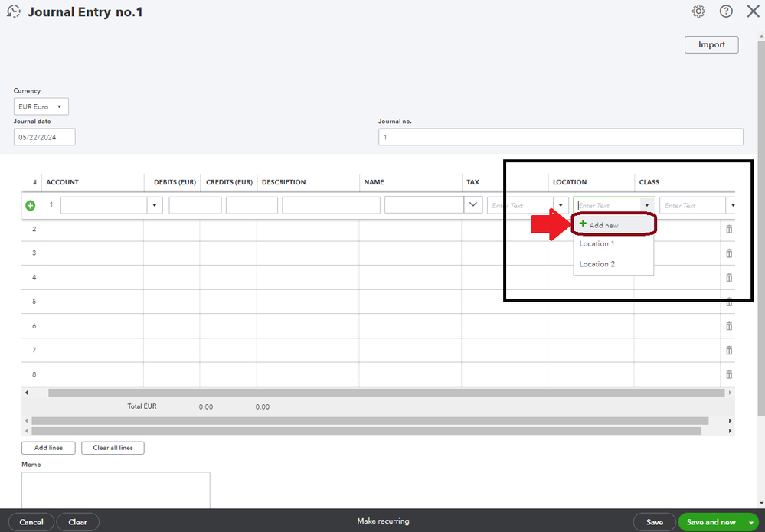Click the green add line plus icon
The height and width of the screenshot is (532, 765).
click(x=31, y=205)
